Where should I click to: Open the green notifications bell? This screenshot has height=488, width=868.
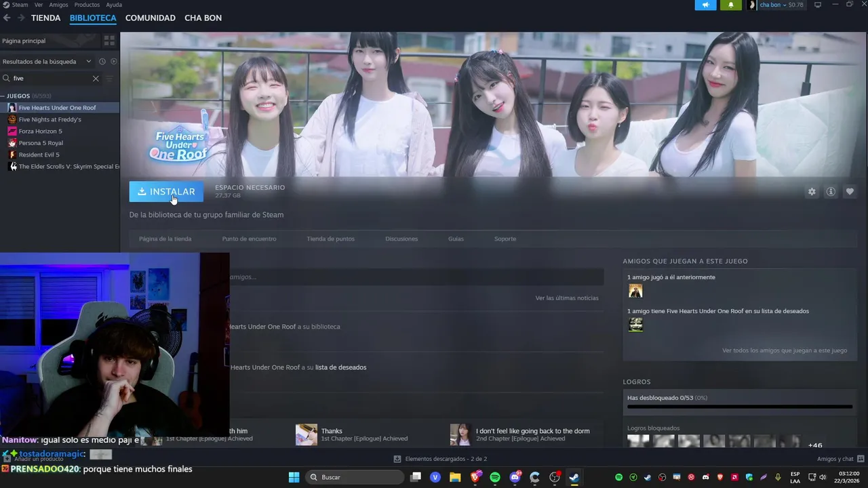tap(730, 5)
